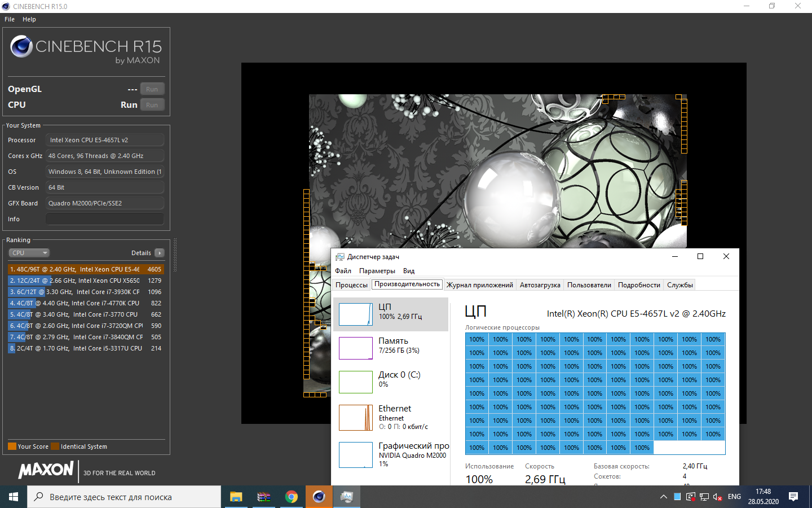Switch to Процессы tab
812x508 pixels.
(x=351, y=285)
